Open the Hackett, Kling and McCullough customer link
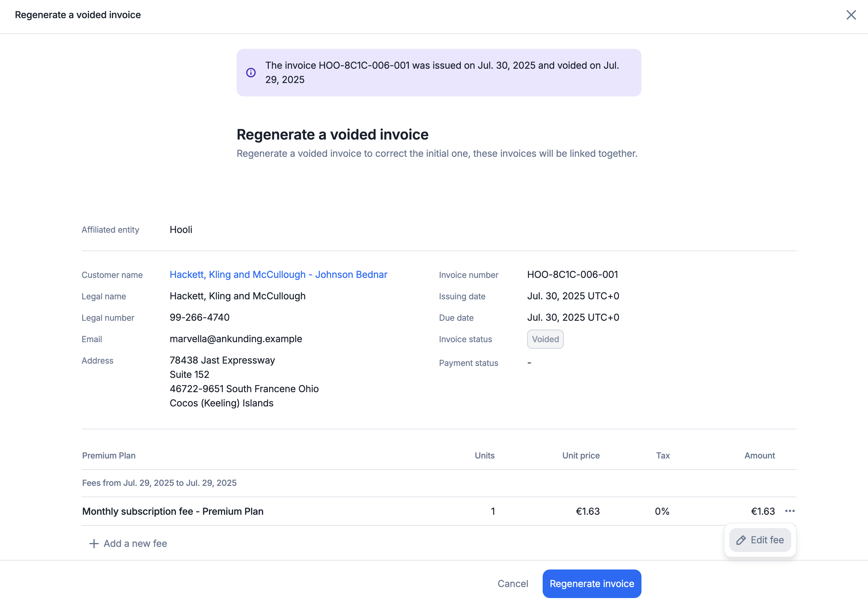 coord(278,274)
